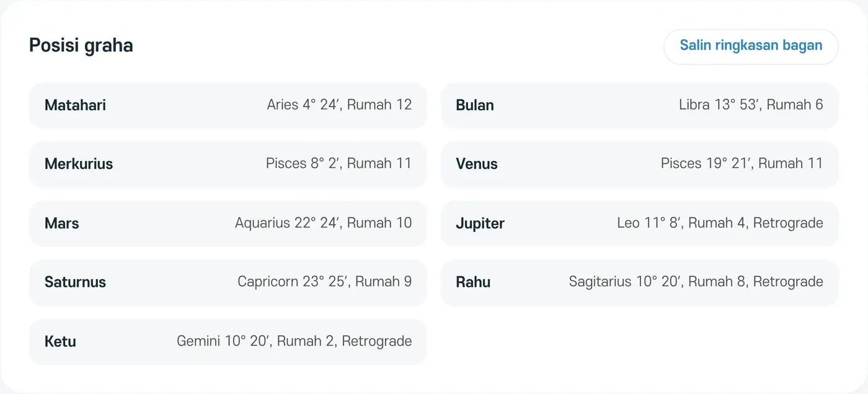Image resolution: width=868 pixels, height=394 pixels.
Task: Click the Mars position card
Action: [228, 223]
